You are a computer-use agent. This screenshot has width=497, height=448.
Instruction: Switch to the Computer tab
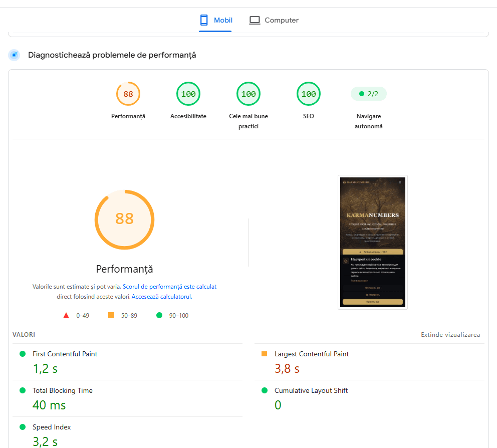click(274, 20)
